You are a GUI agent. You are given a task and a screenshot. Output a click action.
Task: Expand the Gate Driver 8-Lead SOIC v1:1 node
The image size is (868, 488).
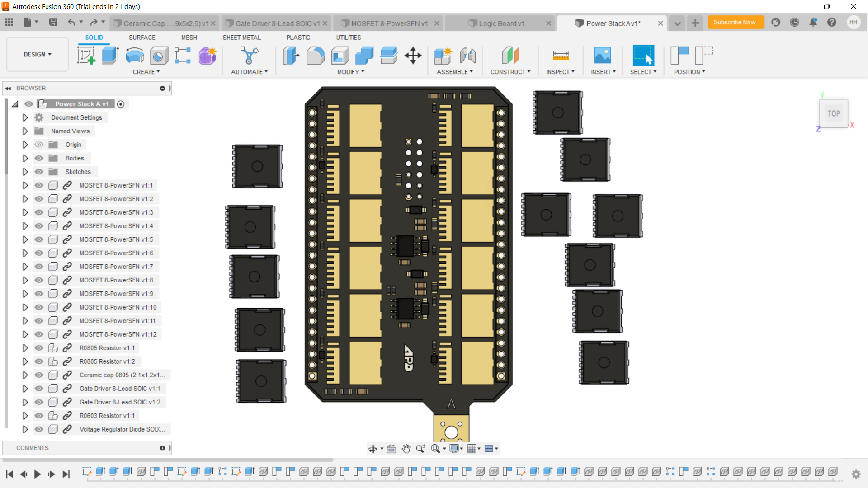(25, 389)
